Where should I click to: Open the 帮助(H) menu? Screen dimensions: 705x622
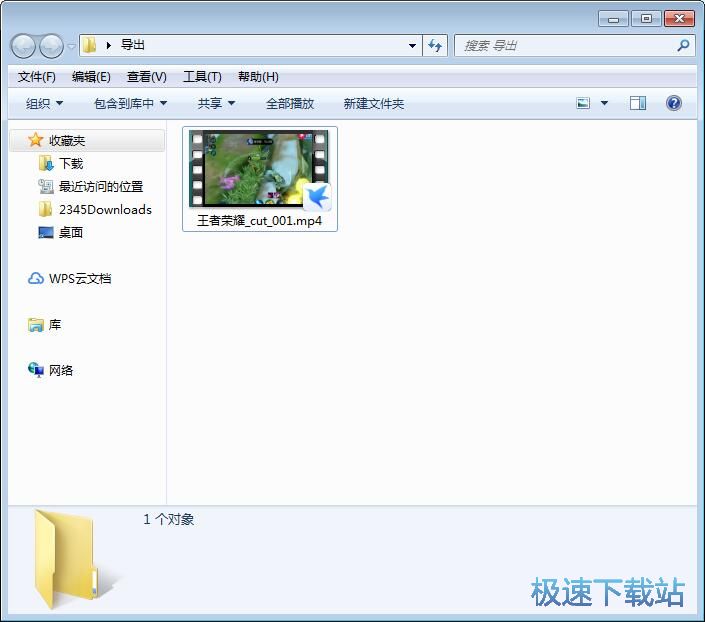point(258,77)
